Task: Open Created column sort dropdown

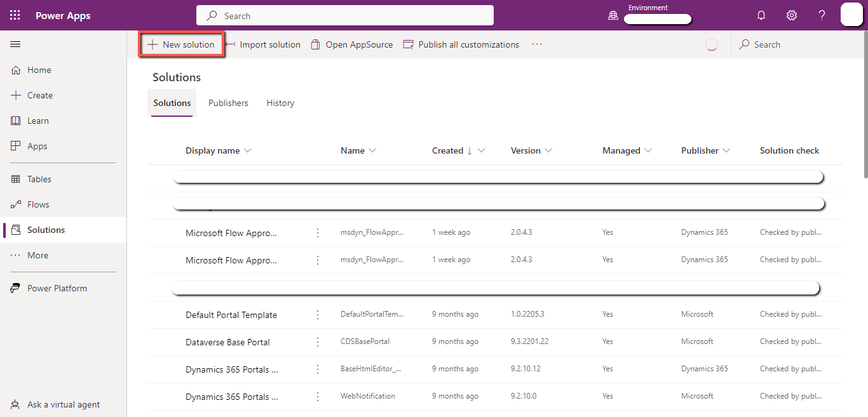Action: [481, 150]
